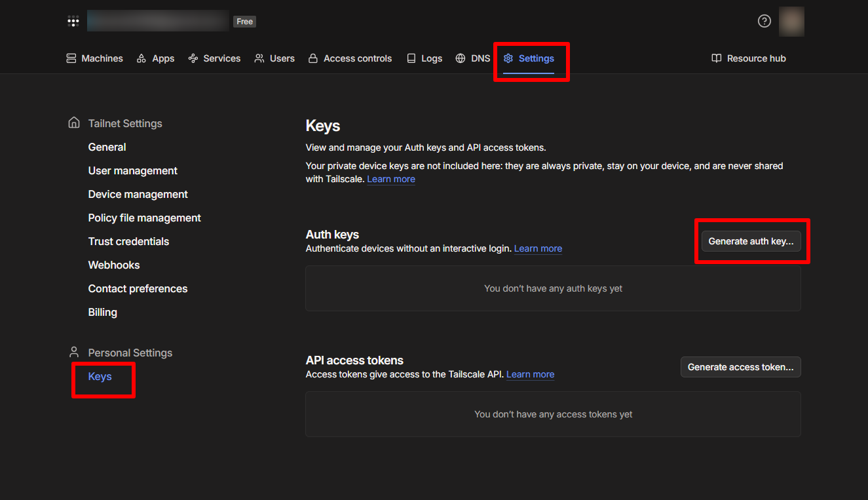
Task: Click the Tailscale logo dots icon
Action: [x=73, y=22]
